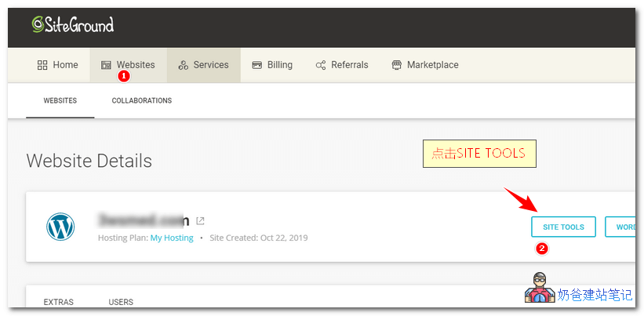This screenshot has height=316, width=644.
Task: Switch to the COLLABORATIONS tab
Action: tap(141, 101)
